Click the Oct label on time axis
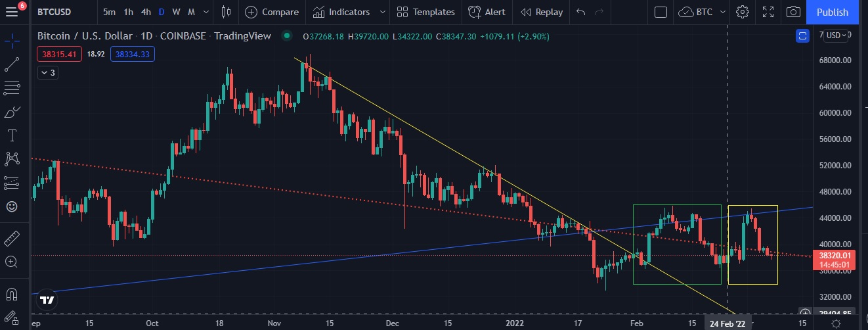Viewport: 868px width, 330px height. tap(152, 324)
